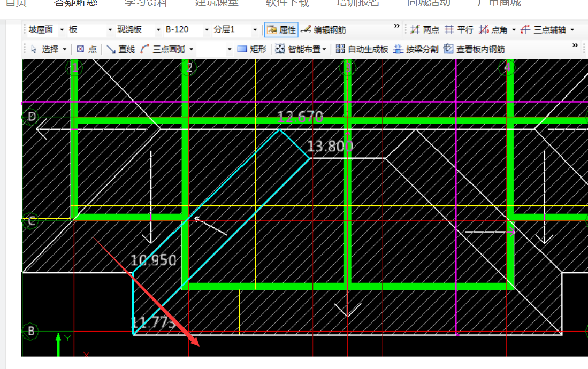This screenshot has width=588, height=369.
Task: Open the 同城活动 navigation tab
Action: tap(428, 3)
